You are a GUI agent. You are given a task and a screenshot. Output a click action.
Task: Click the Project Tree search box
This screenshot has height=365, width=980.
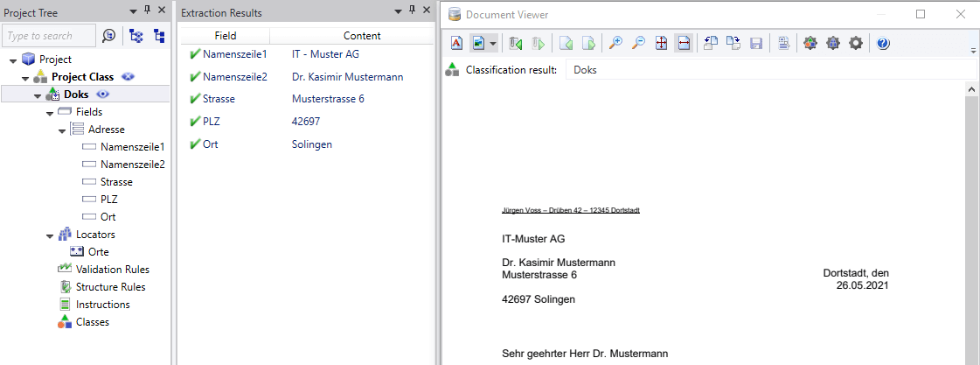click(49, 36)
